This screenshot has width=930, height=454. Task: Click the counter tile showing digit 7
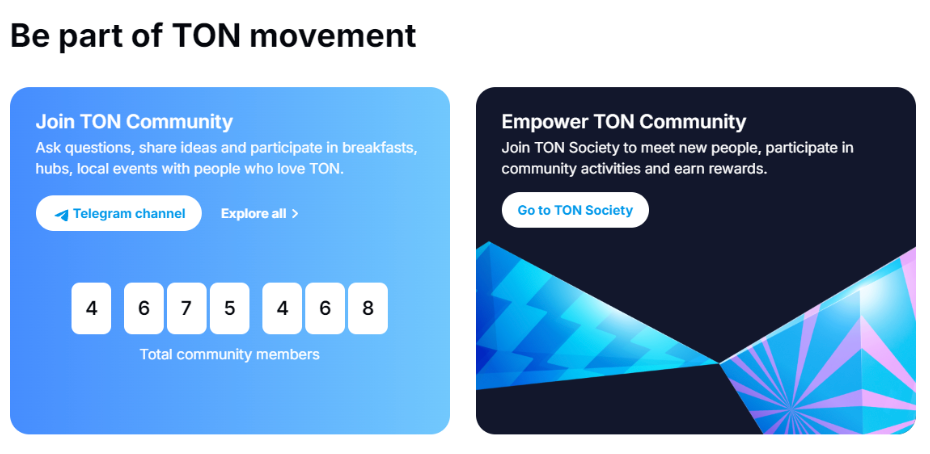tap(186, 309)
